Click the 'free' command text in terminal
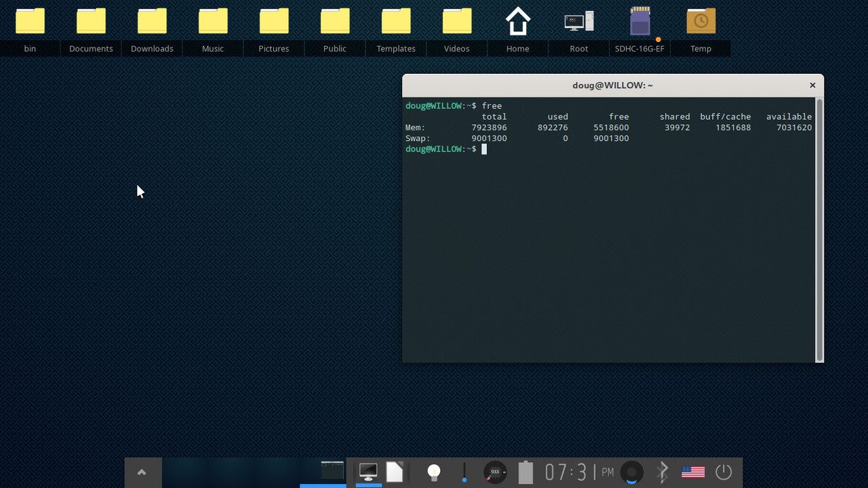The height and width of the screenshot is (488, 868). tap(492, 106)
